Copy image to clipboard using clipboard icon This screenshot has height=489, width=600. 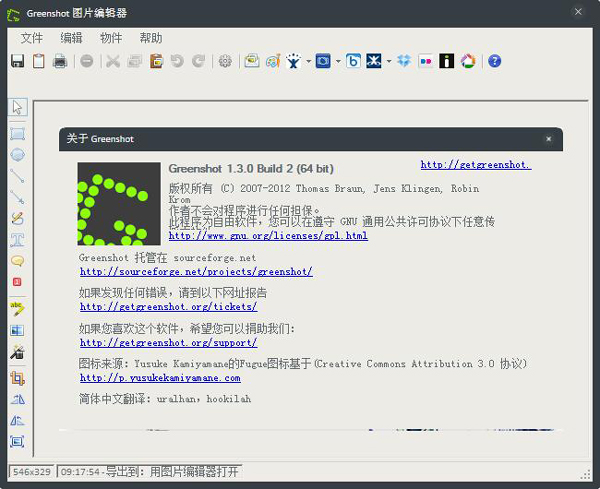39,61
